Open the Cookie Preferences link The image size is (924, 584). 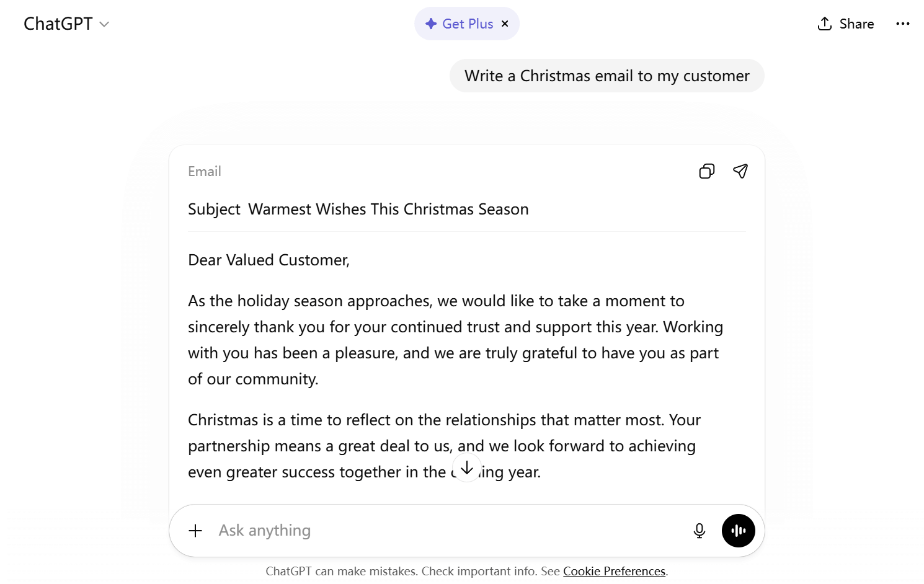tap(614, 571)
